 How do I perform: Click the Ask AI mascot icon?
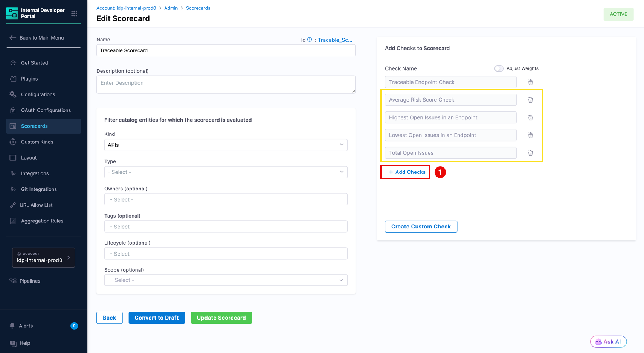[598, 342]
